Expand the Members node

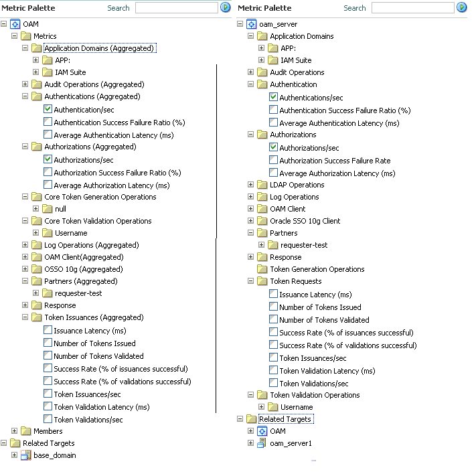tap(14, 430)
